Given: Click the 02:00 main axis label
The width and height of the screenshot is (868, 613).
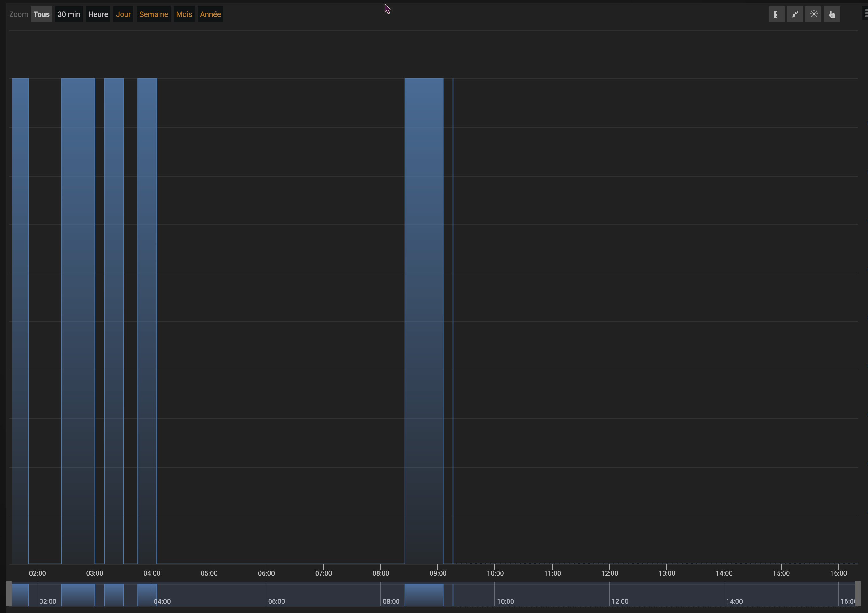Looking at the screenshot, I should (x=37, y=573).
